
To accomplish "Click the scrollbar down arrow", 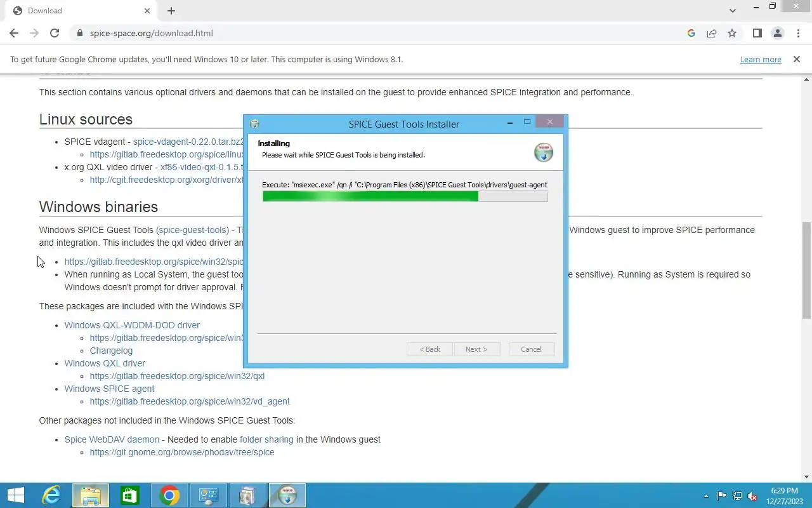I will (806, 477).
